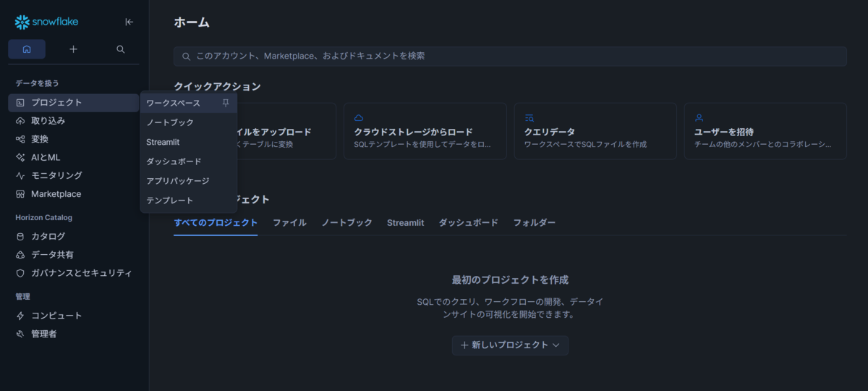Click the ユーザーを招待 quick action card
The image size is (868, 391).
[x=765, y=131]
